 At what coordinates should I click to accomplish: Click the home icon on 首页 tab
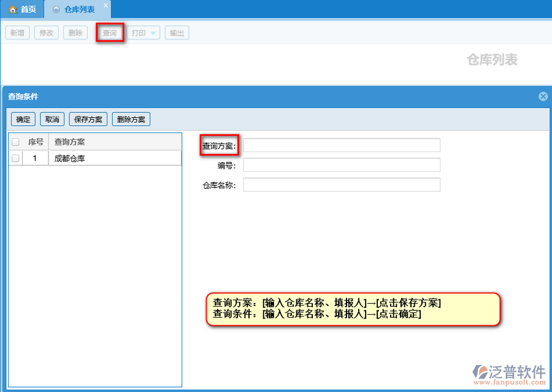[x=12, y=9]
